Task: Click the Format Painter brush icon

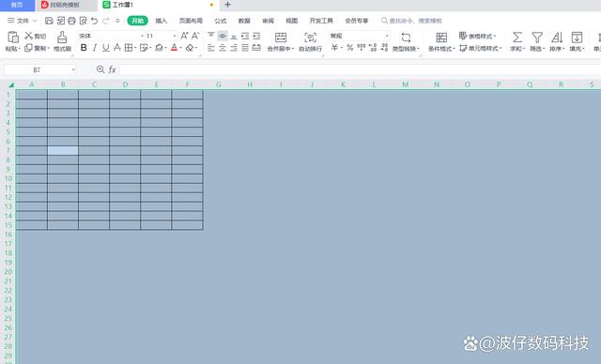Action: coord(62,38)
